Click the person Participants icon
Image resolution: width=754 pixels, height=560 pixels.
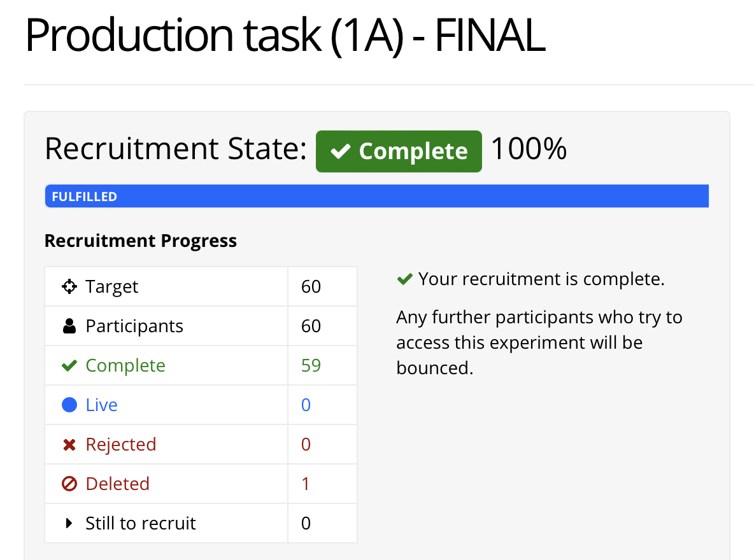[x=69, y=326]
